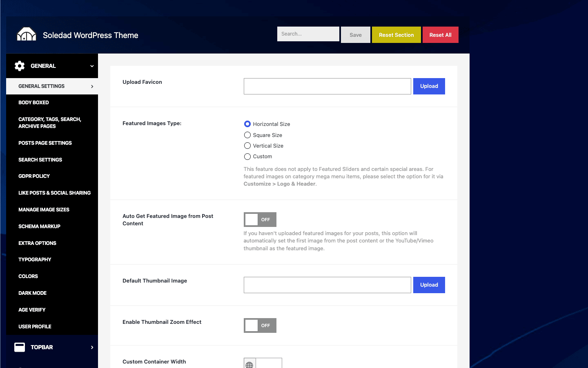Click the globe icon in Custom Container Width

249,364
